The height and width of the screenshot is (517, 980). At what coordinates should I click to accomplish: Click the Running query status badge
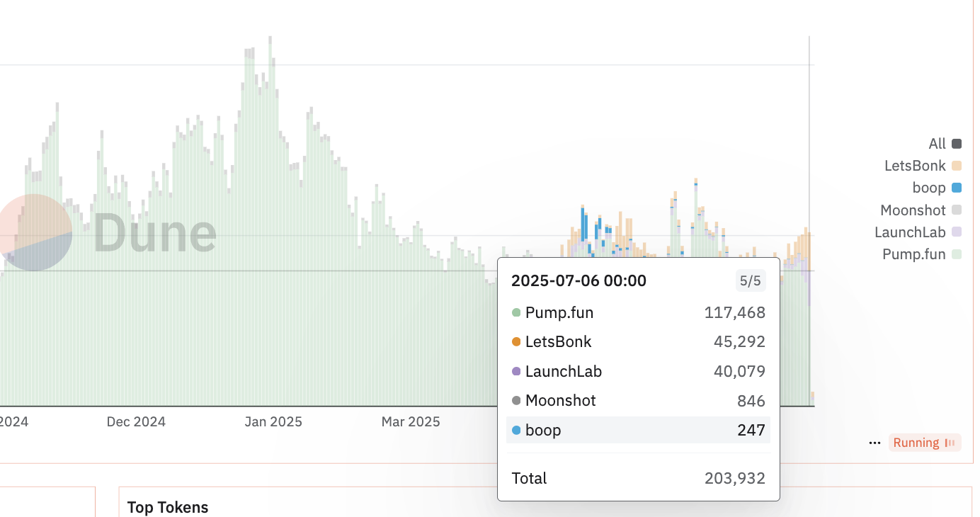[925, 443]
